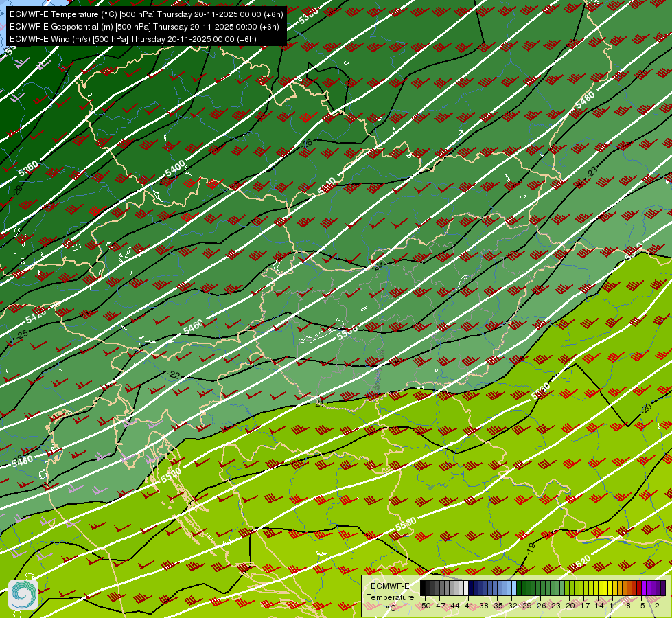
Task: Click the blue swirl logo icon
Action: click(x=23, y=595)
